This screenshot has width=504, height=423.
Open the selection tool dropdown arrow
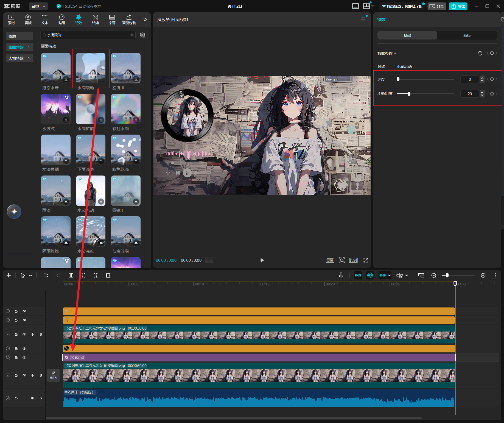tap(30, 275)
